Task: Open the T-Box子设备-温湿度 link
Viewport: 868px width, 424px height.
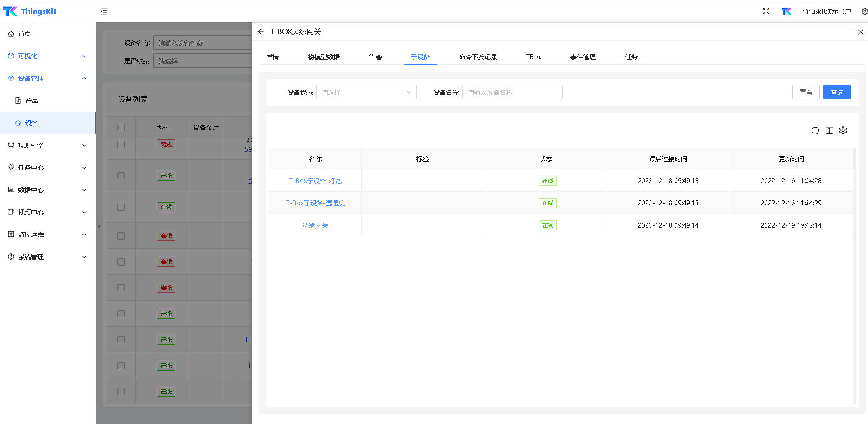Action: (315, 203)
